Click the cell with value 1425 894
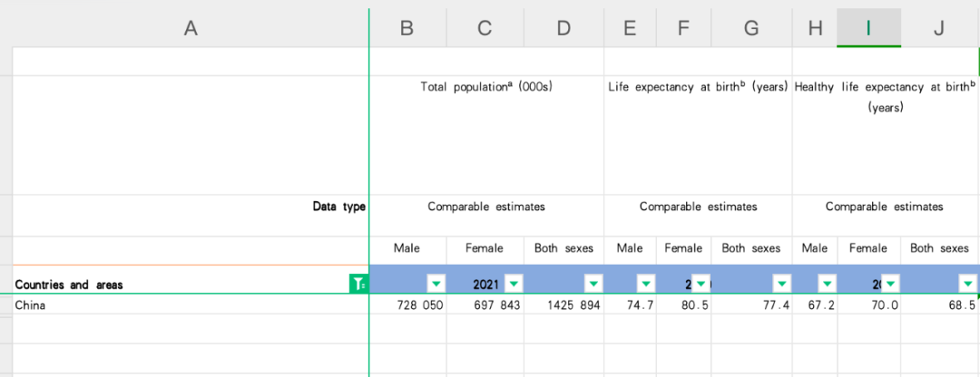980x377 pixels. pos(563,305)
